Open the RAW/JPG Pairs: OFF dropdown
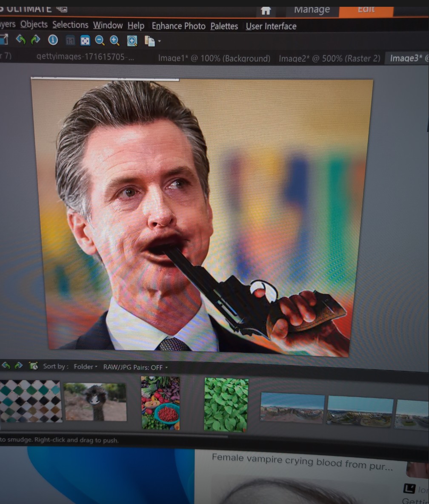Viewport: 429px width, 504px height. click(135, 367)
